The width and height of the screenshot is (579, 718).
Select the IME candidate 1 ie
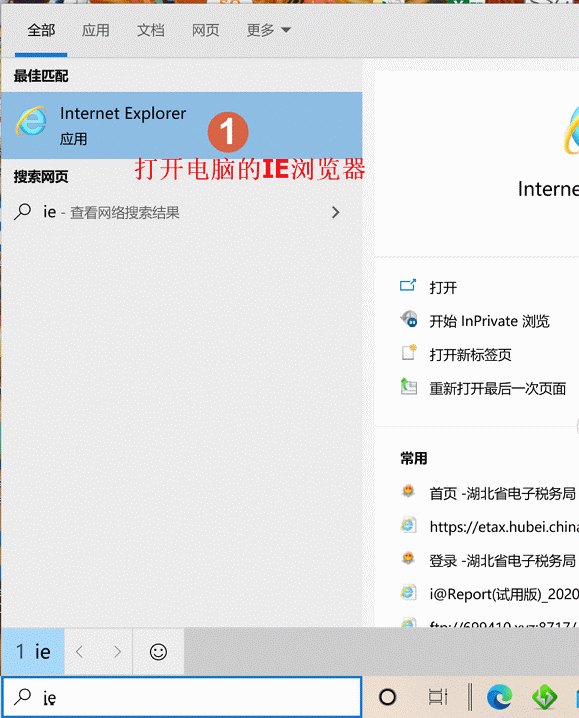click(x=33, y=652)
